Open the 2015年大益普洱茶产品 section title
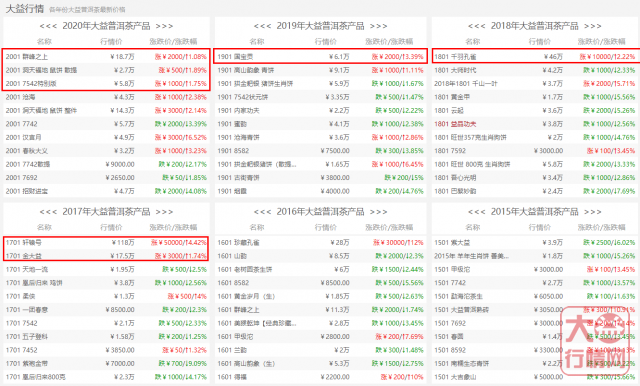The height and width of the screenshot is (386, 640). pyautogui.click(x=534, y=212)
